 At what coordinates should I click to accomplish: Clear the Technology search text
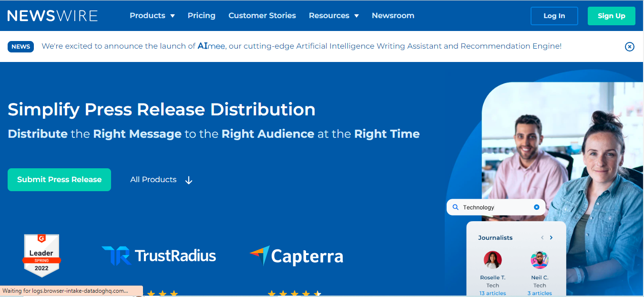click(536, 207)
